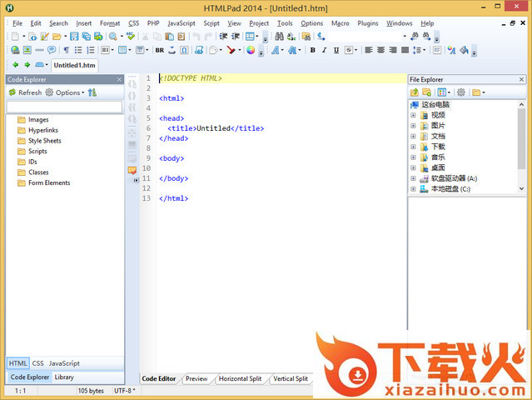Insert a special character with Omega icon
This screenshot has height=400, width=532.
tap(184, 50)
